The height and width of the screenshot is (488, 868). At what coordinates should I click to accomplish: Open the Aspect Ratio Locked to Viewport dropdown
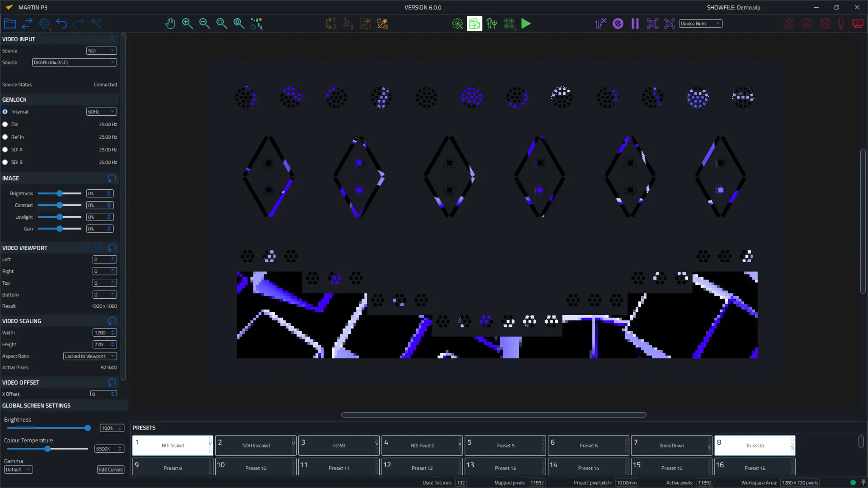(90, 356)
